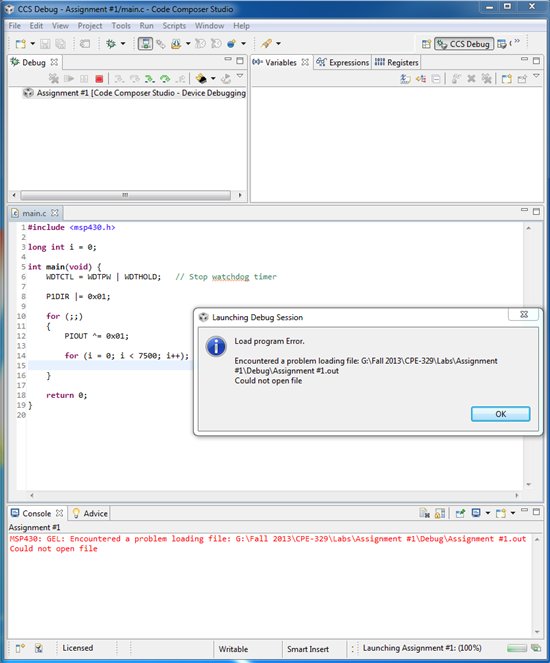Close the Launching Debug Session dialog
This screenshot has height=663, width=550.
click(x=524, y=315)
